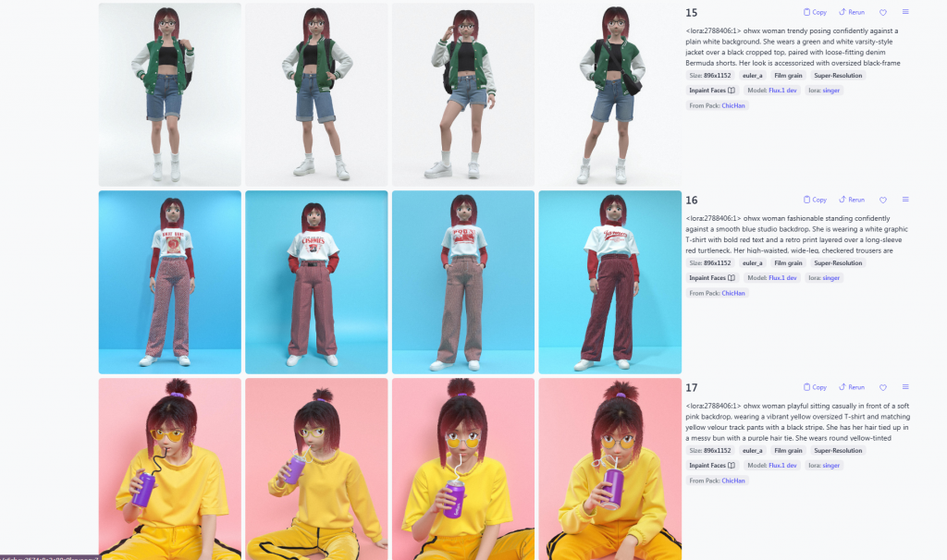Image resolution: width=947 pixels, height=560 pixels.
Task: Open the last blue backdrop image in row 16
Action: [610, 283]
